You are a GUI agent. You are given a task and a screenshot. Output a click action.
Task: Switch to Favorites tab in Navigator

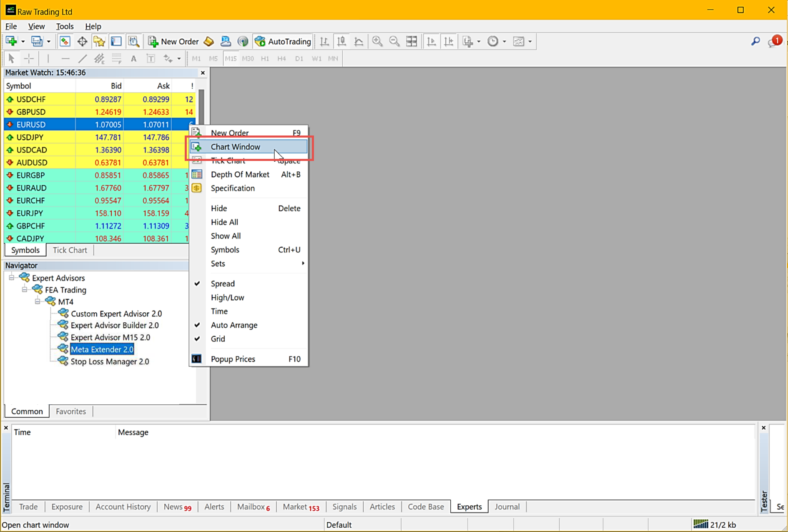coord(71,411)
